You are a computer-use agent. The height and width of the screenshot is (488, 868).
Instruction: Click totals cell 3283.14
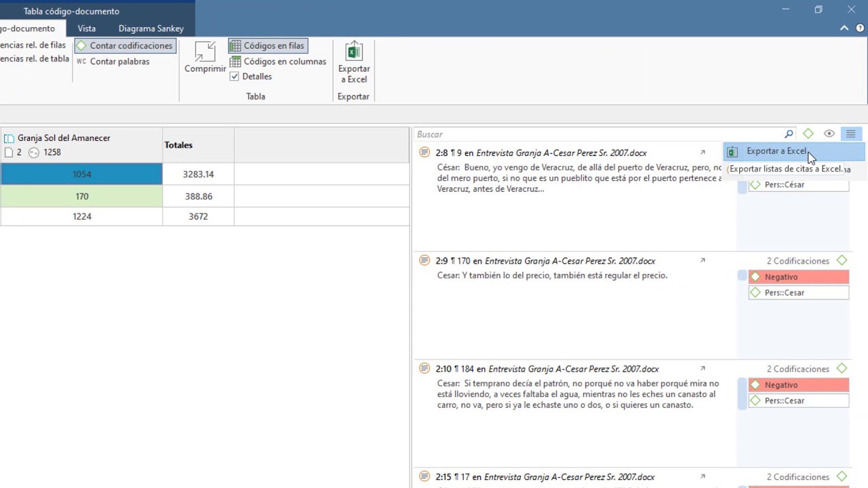(x=198, y=174)
